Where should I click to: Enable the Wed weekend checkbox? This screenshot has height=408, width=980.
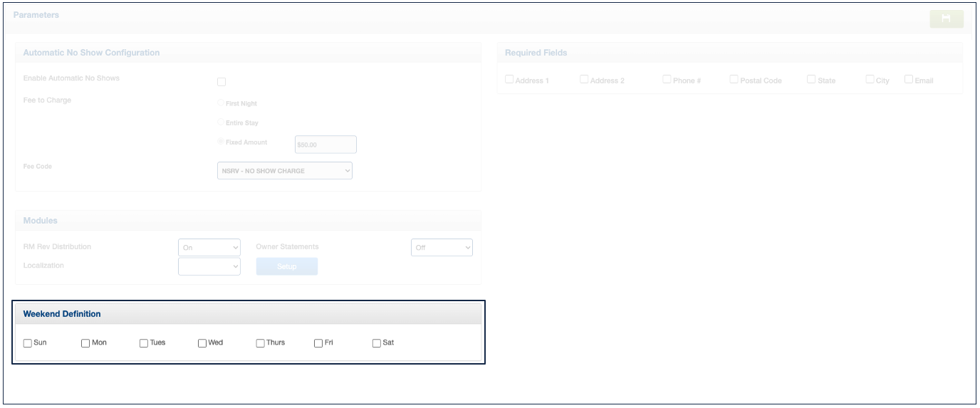tap(202, 343)
